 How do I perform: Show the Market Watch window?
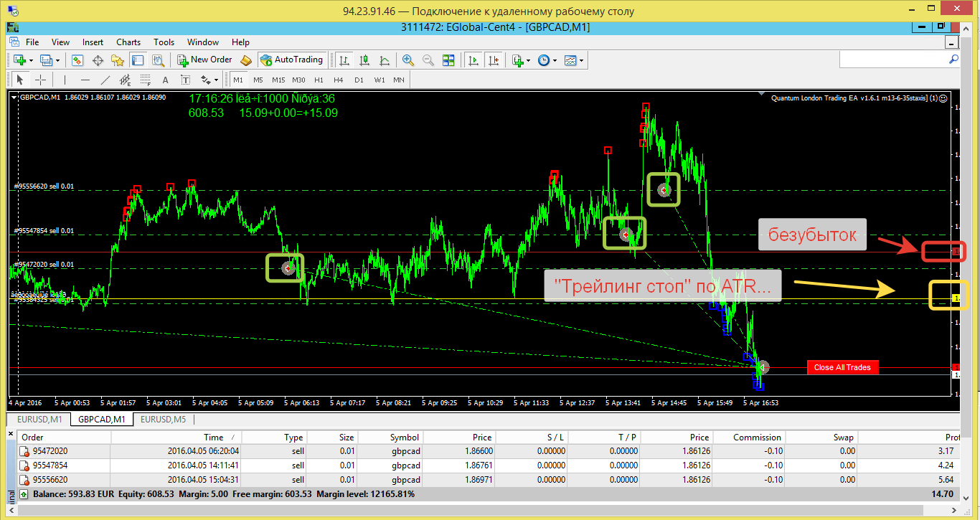tap(77, 60)
